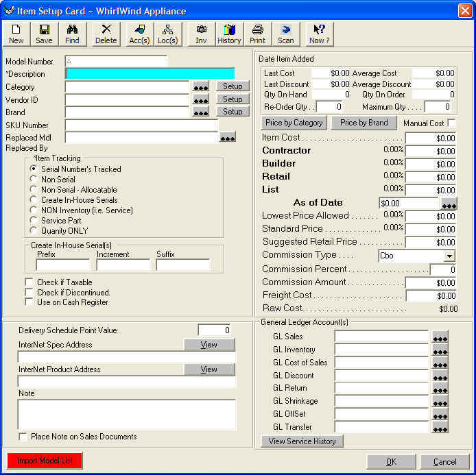Toggle the Manual Cost checkbox
The width and height of the screenshot is (476, 475).
[452, 123]
